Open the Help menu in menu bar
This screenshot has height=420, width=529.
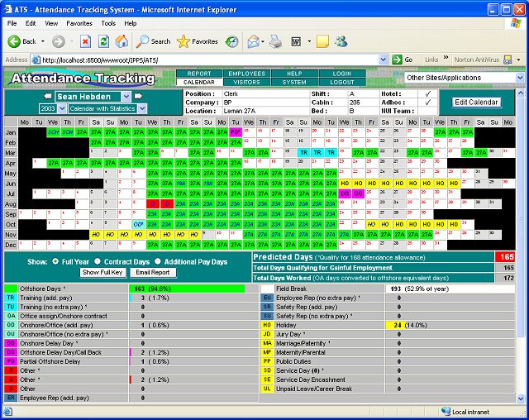[x=131, y=23]
